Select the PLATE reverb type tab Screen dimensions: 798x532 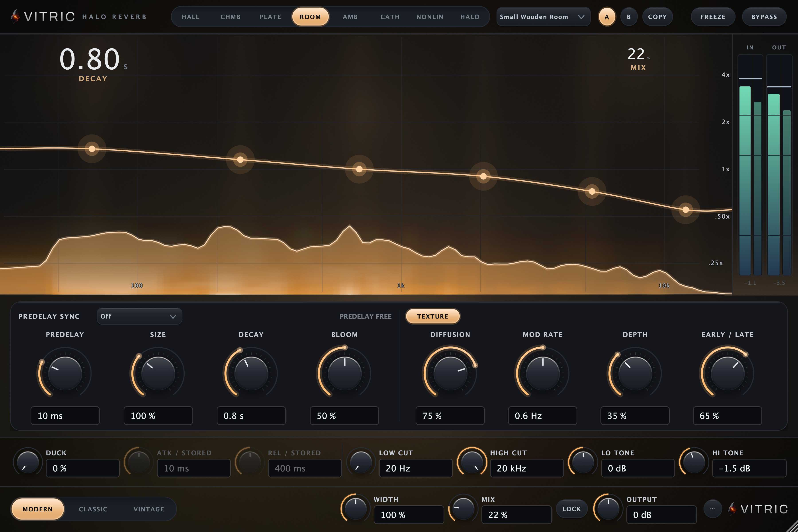[270, 17]
